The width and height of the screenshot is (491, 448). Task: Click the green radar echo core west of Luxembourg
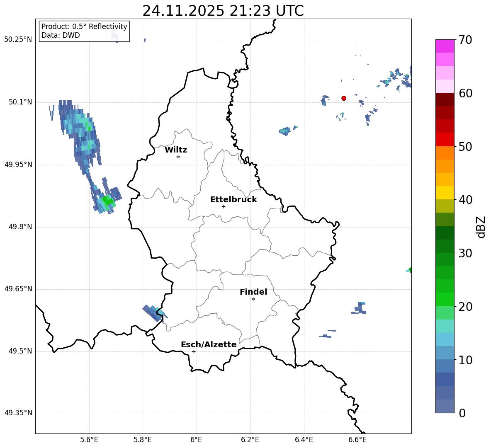pyautogui.click(x=108, y=200)
